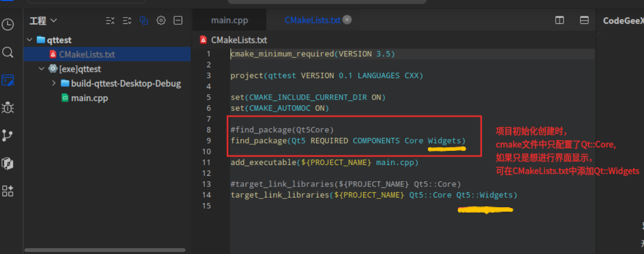The image size is (644, 254).
Task: Click the commented #target_link_libraries line
Action: tap(345, 184)
